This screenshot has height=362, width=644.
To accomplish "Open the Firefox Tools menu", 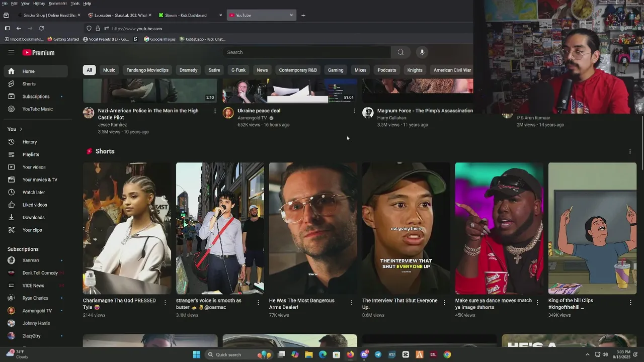I will tap(75, 4).
